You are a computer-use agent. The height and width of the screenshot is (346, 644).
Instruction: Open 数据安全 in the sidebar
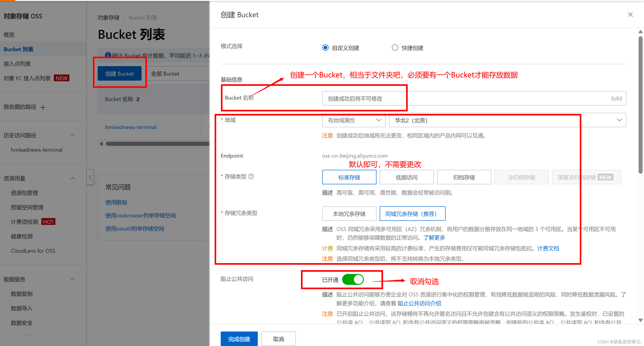(21, 323)
